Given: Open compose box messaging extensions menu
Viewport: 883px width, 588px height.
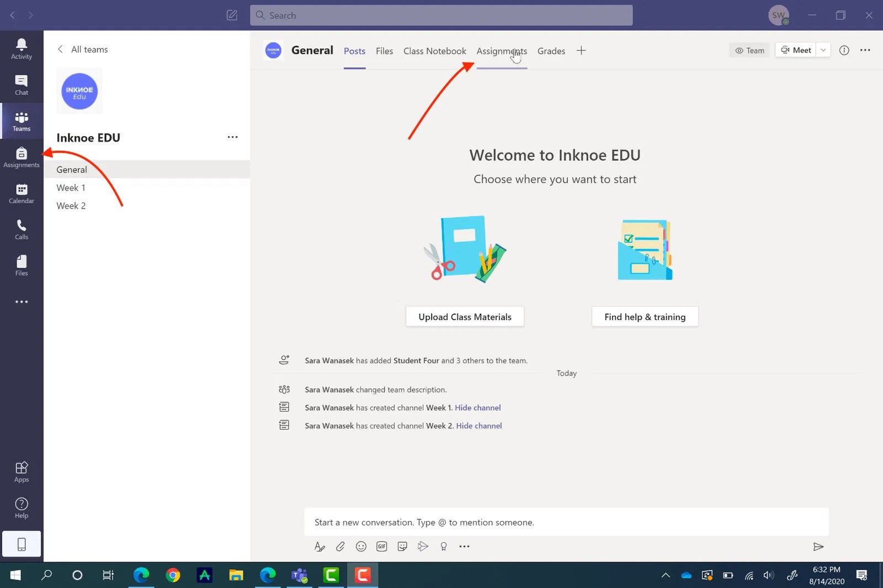Looking at the screenshot, I should coord(464,546).
